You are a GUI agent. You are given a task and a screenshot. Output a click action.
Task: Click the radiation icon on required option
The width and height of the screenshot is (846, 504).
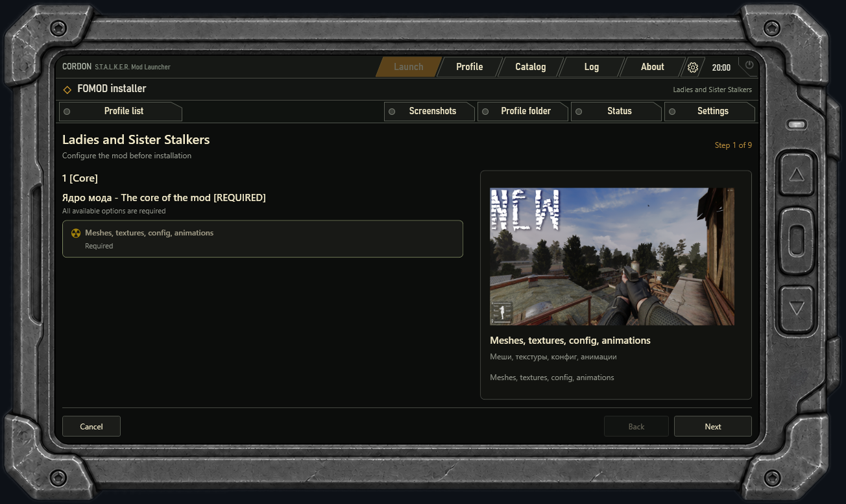click(x=76, y=233)
